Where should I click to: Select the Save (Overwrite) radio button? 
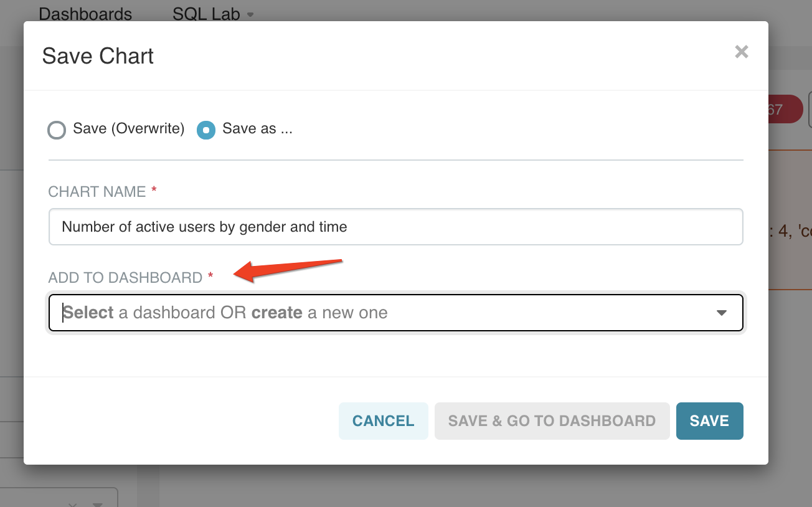coord(57,130)
